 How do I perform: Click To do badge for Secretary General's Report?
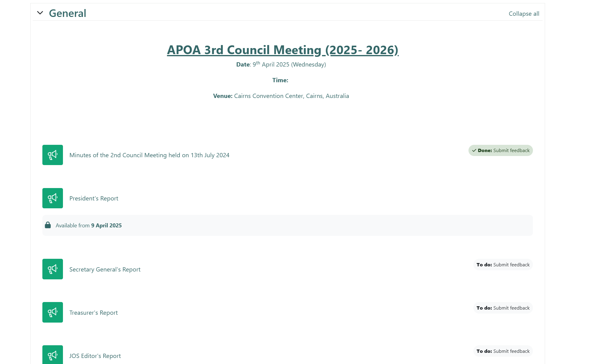tap(503, 265)
